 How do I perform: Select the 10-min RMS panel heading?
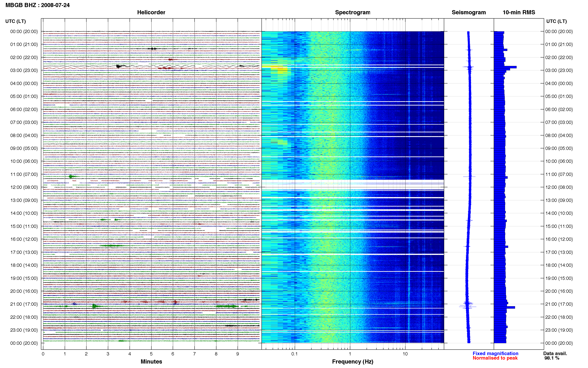point(519,12)
